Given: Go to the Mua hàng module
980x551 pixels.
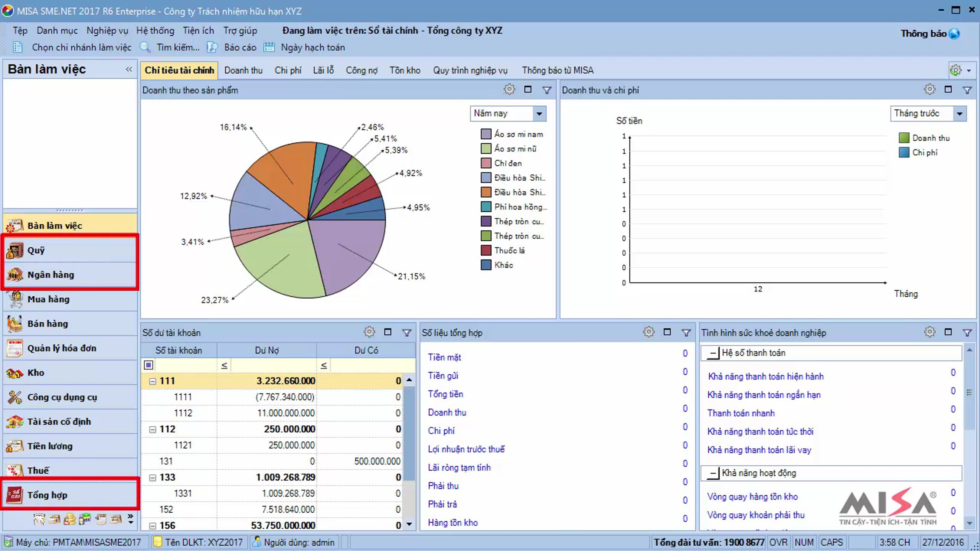Looking at the screenshot, I should (x=70, y=299).
